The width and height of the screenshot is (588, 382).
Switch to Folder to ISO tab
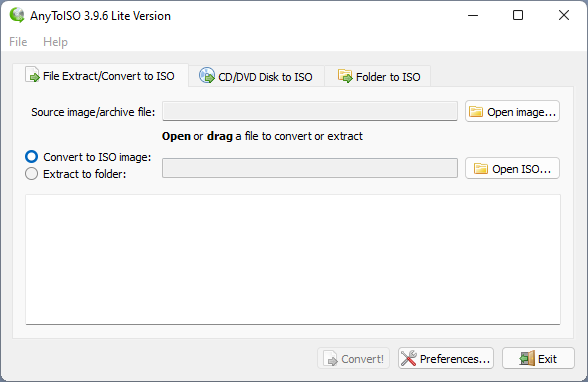coord(378,76)
